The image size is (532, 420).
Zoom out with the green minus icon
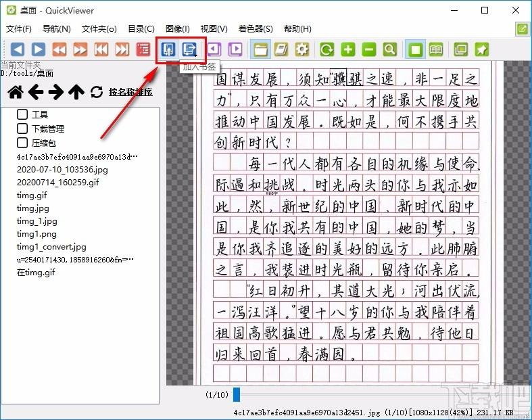(x=368, y=49)
